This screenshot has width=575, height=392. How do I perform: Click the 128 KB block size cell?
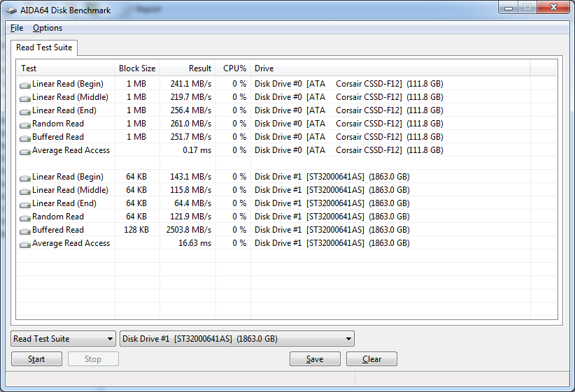point(136,230)
